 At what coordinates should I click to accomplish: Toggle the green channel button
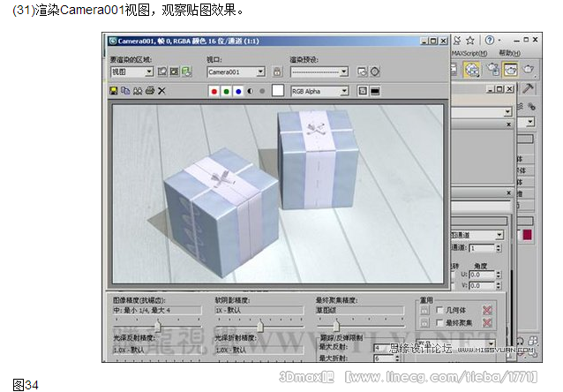(227, 91)
